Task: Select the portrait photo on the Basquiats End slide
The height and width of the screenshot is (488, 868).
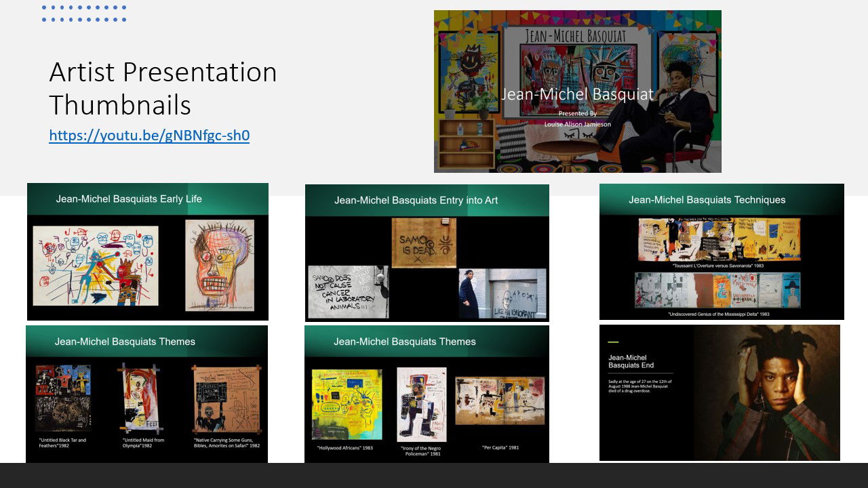Action: click(766, 393)
